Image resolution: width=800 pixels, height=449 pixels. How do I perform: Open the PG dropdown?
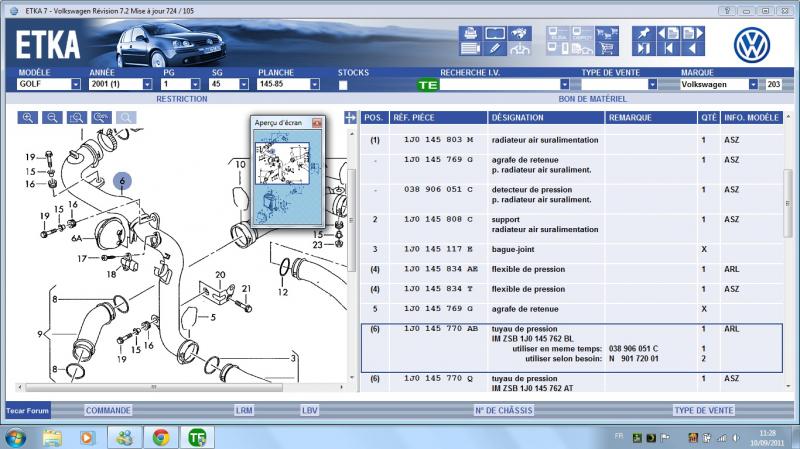click(x=195, y=84)
